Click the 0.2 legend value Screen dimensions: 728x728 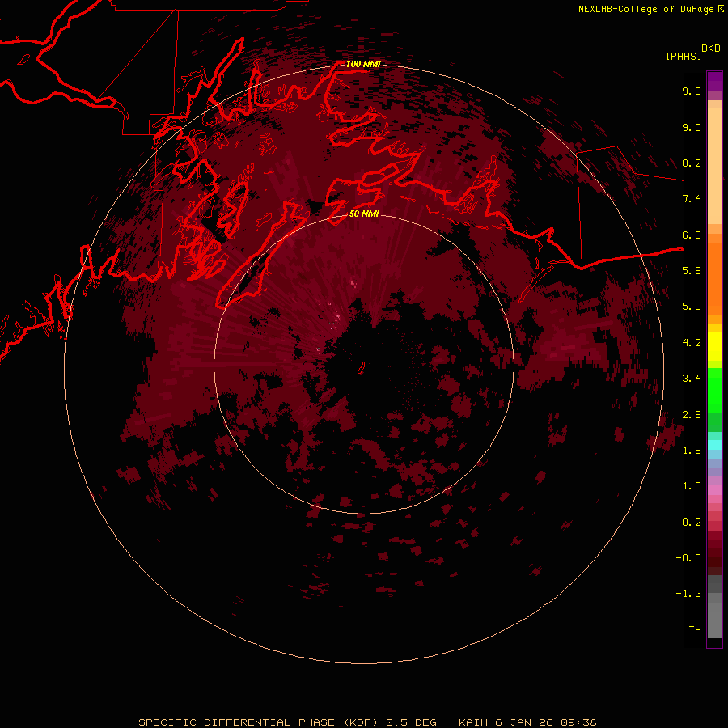click(x=692, y=523)
